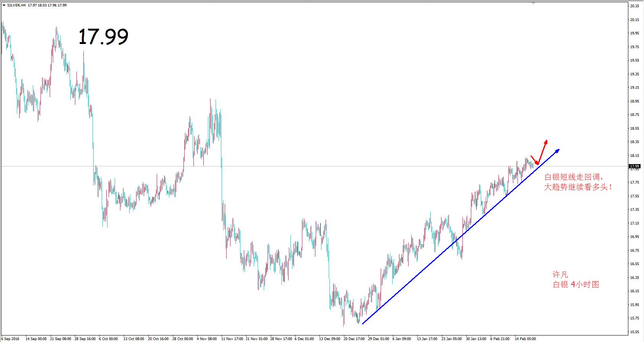Image resolution: width=644 pixels, height=342 pixels.
Task: Click the 19.95 price axis label
Action: pos(635,33)
